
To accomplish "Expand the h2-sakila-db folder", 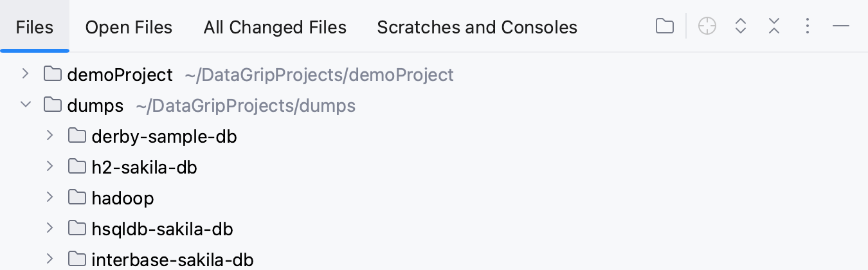I will [50, 166].
